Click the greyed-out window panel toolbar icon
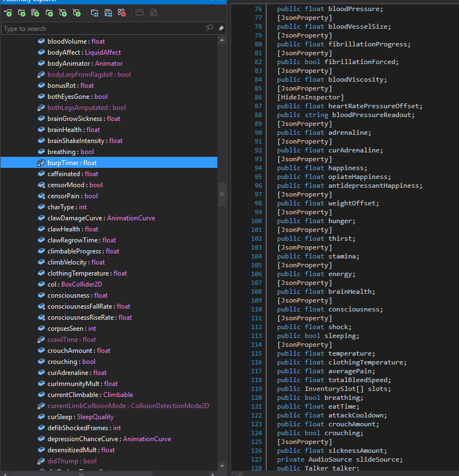 click(x=140, y=13)
